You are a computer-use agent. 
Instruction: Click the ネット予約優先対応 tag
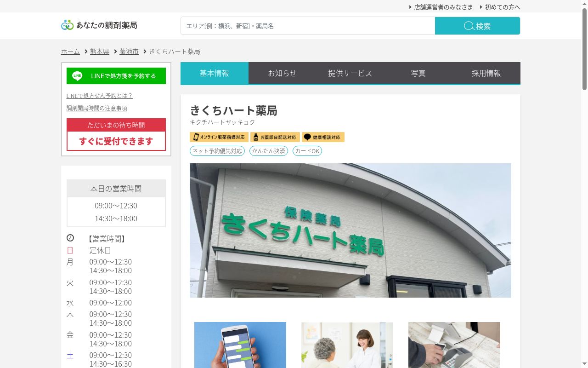click(217, 151)
